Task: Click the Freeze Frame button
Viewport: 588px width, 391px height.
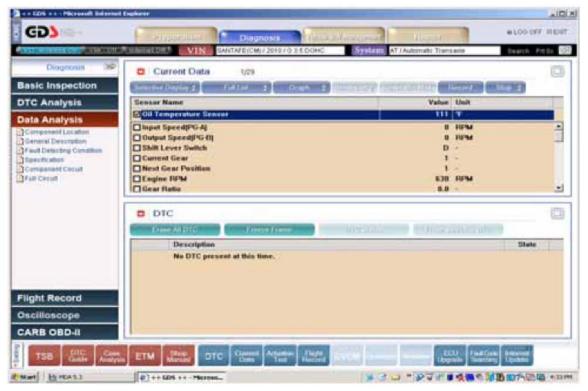Action: tap(269, 230)
